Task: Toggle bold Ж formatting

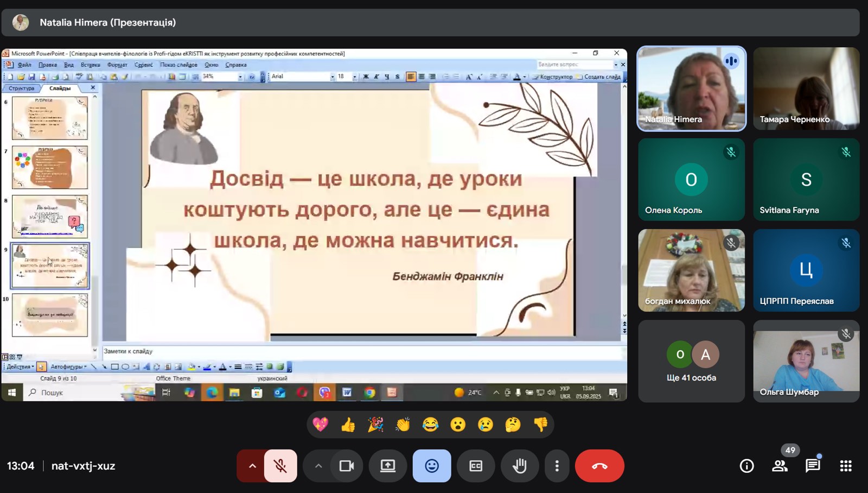Action: (x=366, y=77)
